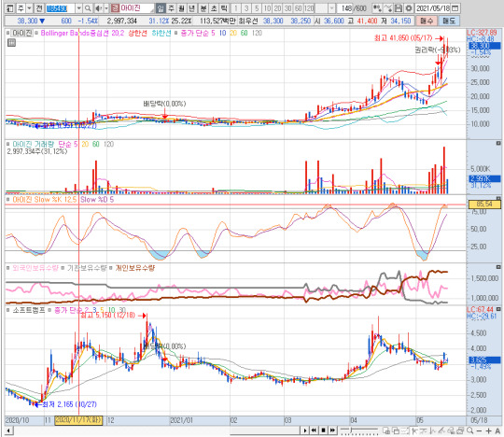The image size is (504, 437).
Task: Click the add indicator toolbar icon
Action: click(x=377, y=8)
